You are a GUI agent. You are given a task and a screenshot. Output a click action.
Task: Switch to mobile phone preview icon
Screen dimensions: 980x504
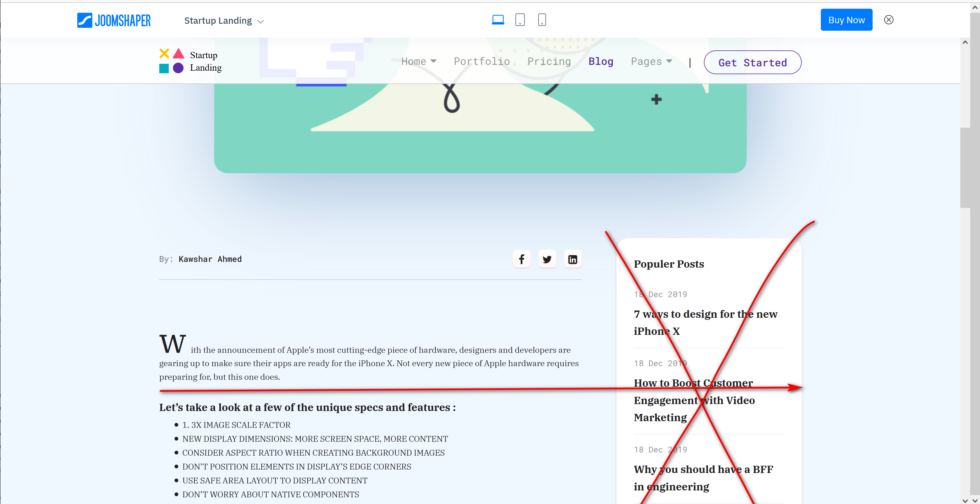coord(542,20)
